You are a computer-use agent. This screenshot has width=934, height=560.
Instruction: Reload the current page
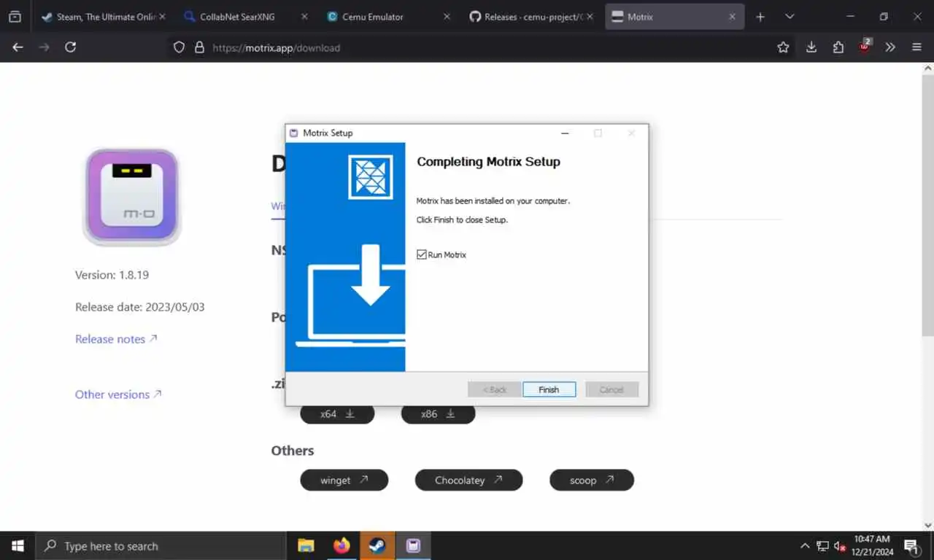click(70, 47)
